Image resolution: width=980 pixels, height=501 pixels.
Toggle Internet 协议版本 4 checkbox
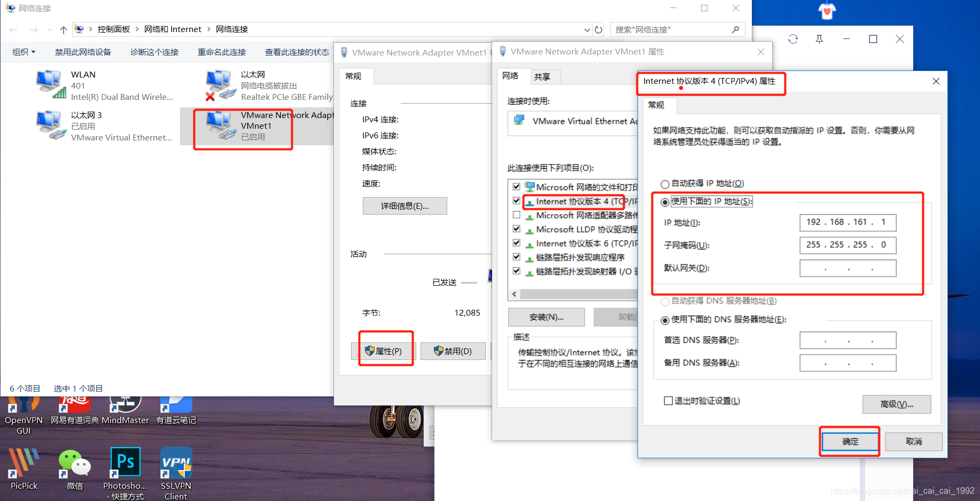click(516, 201)
